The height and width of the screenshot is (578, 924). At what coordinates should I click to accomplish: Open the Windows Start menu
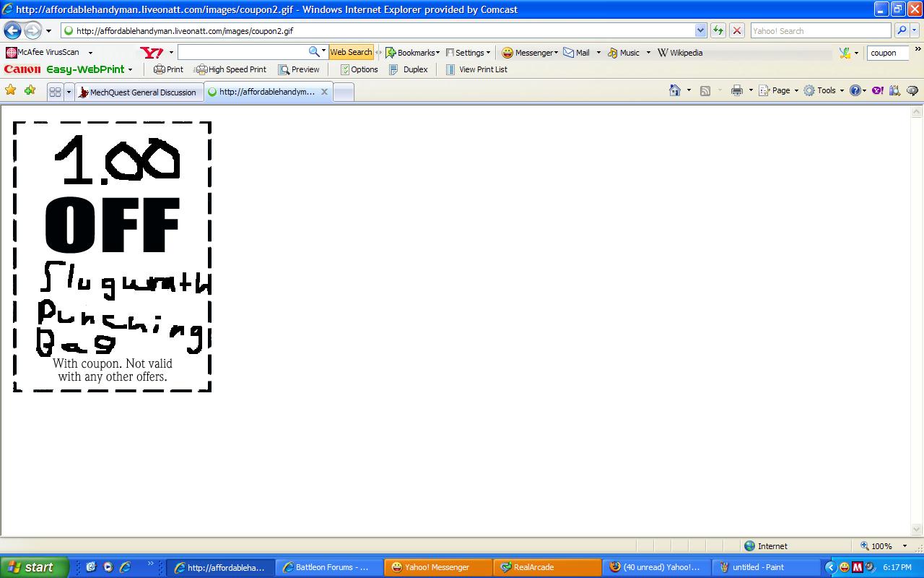35,567
